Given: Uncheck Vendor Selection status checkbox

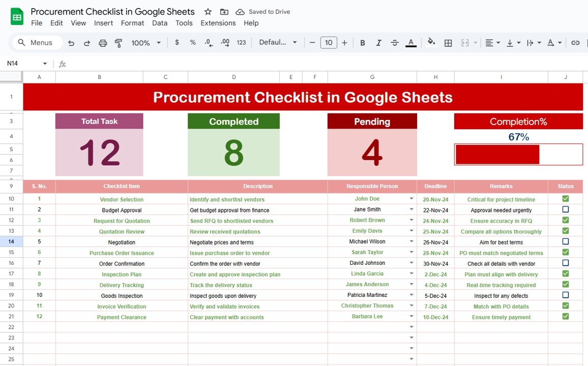Looking at the screenshot, I should [x=566, y=199].
